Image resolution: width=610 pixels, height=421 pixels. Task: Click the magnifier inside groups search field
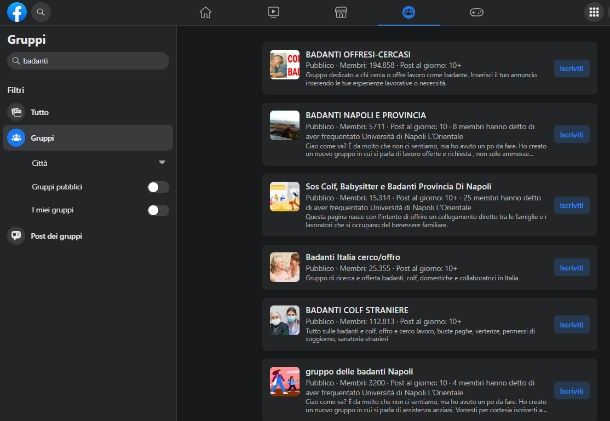tap(16, 61)
